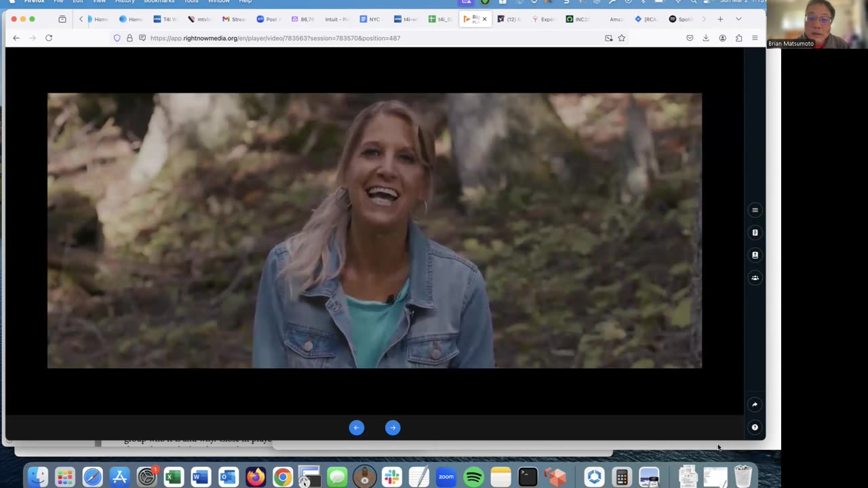
Task: Switch to the INC2 tab
Action: 578,19
